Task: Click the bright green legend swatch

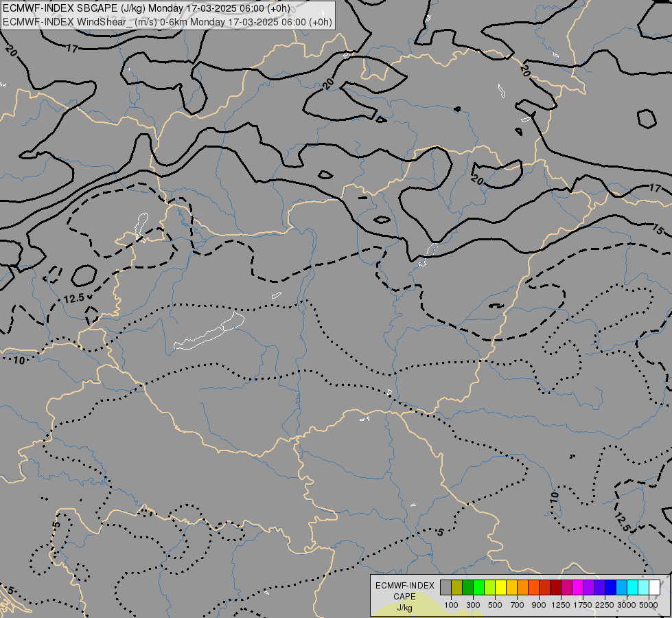Action: pos(478,588)
